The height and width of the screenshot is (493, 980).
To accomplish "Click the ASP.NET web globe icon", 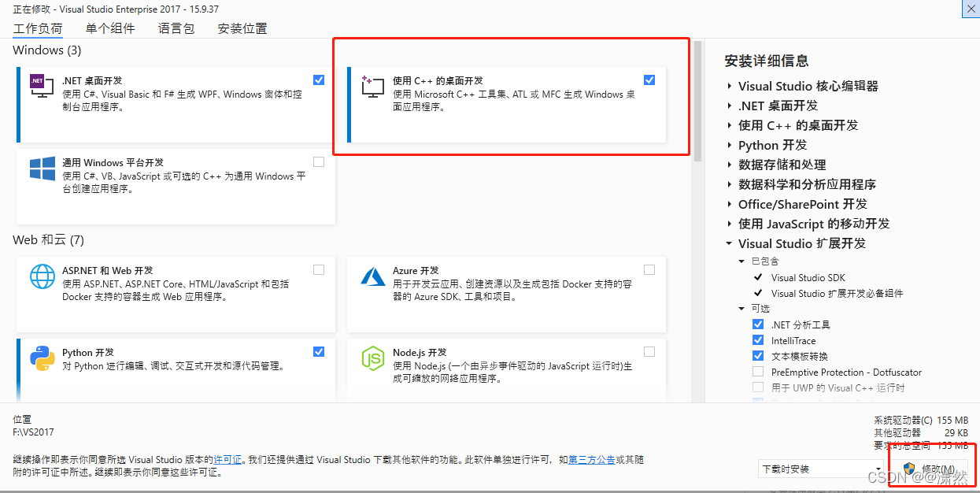I will click(42, 276).
